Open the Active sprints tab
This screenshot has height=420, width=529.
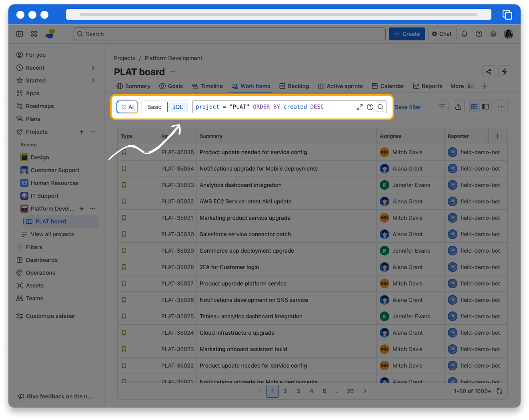(340, 86)
